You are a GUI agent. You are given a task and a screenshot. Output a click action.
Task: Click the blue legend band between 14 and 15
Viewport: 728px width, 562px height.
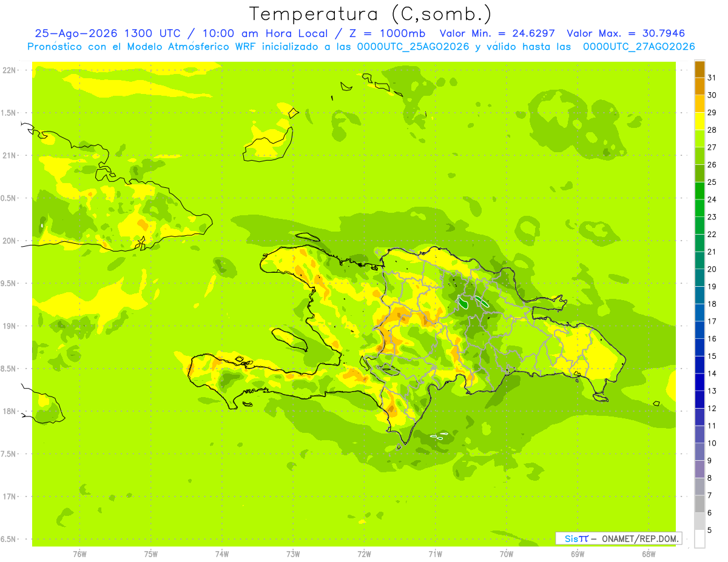699,365
